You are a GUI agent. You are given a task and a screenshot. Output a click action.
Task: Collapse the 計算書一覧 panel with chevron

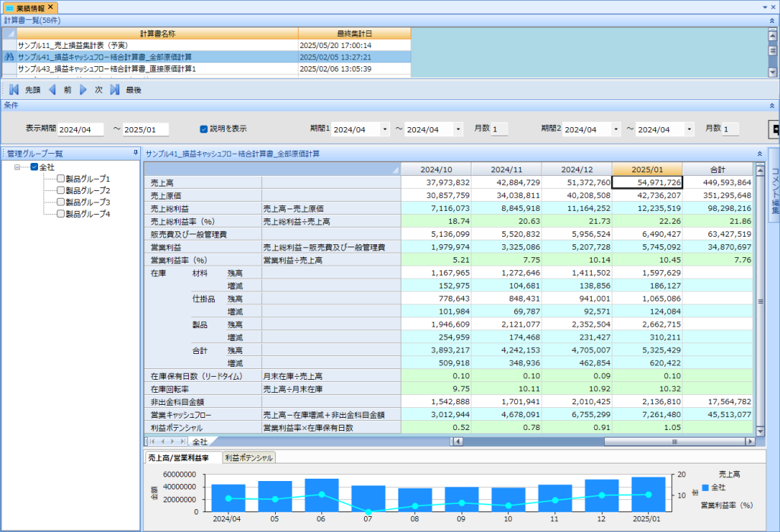tap(772, 21)
